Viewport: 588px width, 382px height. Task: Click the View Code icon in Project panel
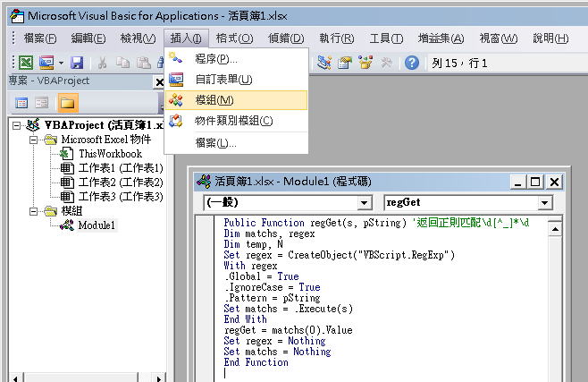click(x=21, y=103)
